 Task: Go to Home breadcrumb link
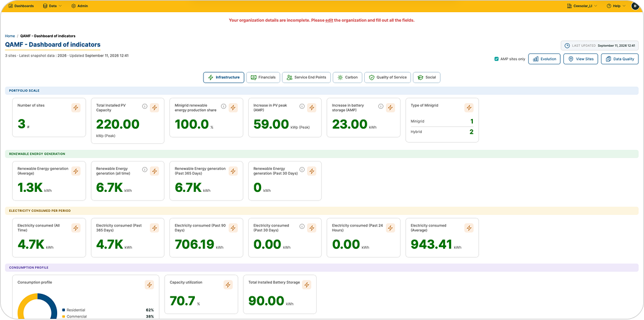point(10,36)
